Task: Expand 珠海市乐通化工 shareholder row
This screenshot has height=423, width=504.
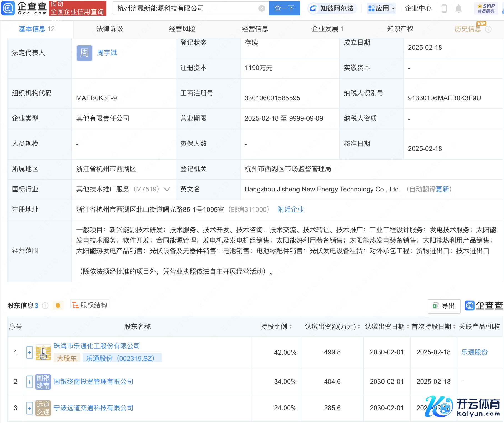Action: pos(29,352)
